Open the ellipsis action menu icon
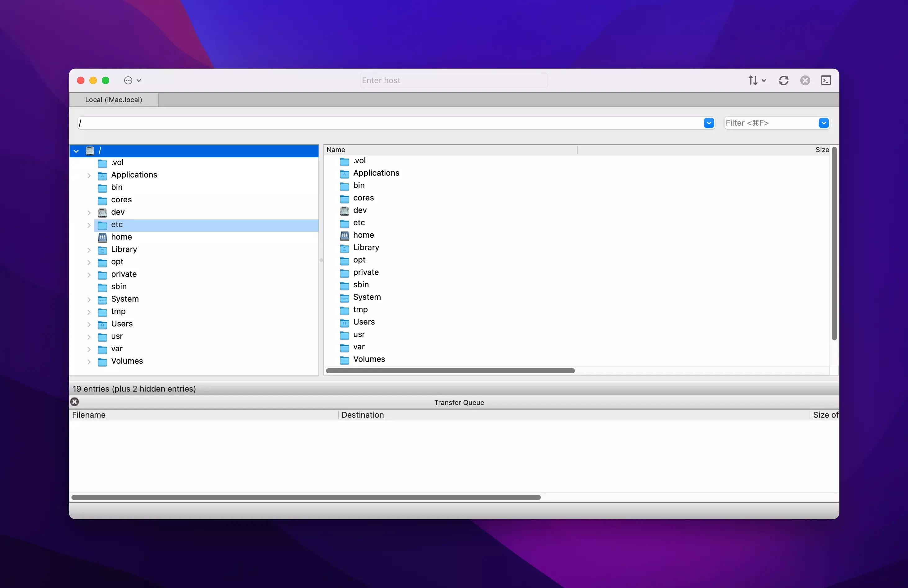The width and height of the screenshot is (908, 588). [128, 80]
